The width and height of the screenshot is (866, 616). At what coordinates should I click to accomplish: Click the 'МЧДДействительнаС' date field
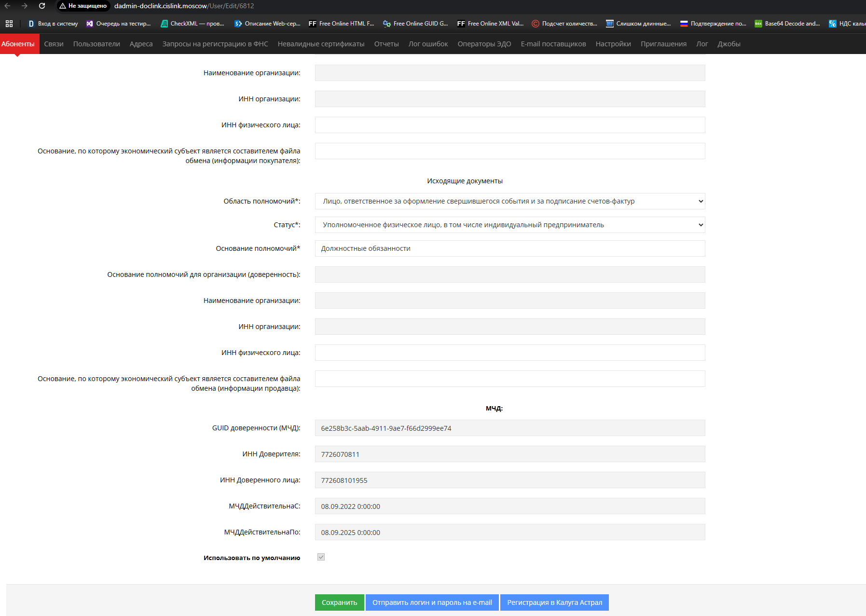[x=510, y=506]
